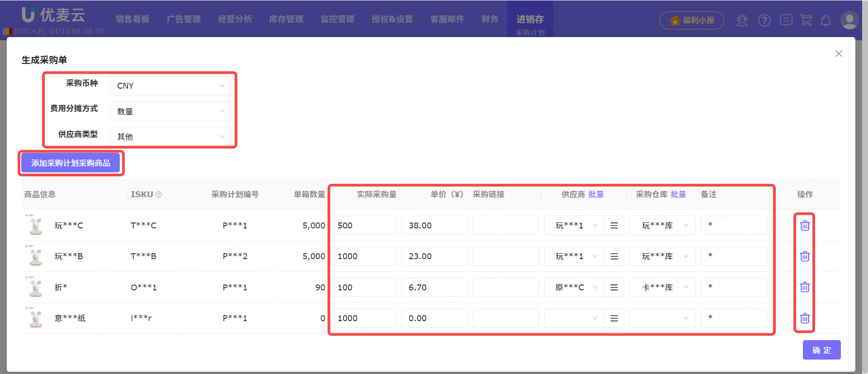Click 批量 link beside 采购仓库

click(x=678, y=194)
